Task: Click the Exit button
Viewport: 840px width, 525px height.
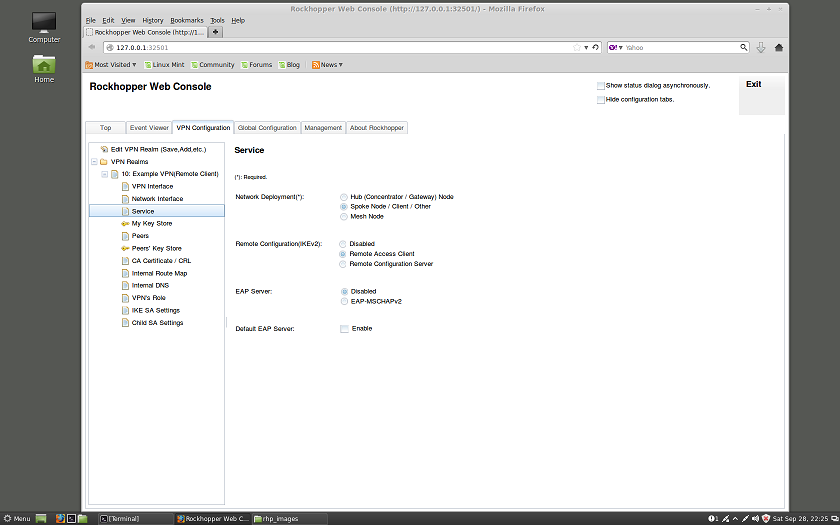Action: [754, 85]
